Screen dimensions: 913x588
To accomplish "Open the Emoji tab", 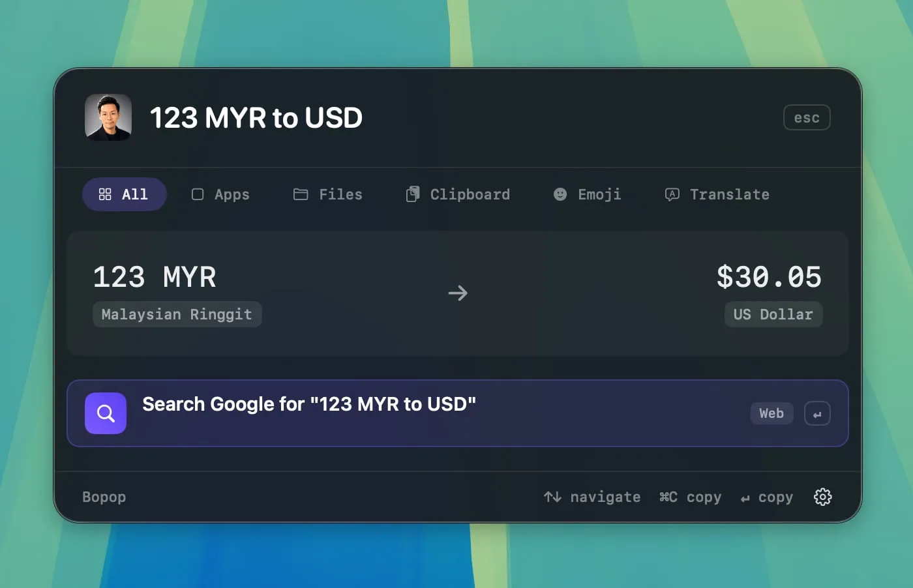I will pyautogui.click(x=588, y=194).
